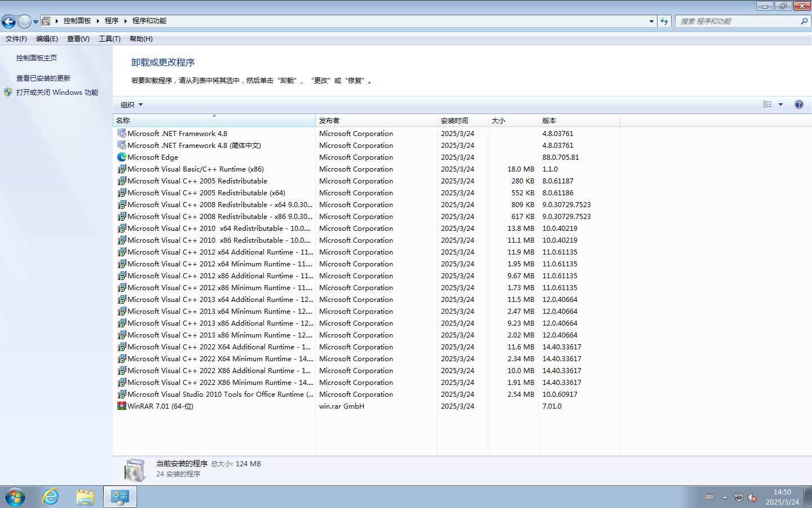Open the view options dropdown arrow

coord(781,104)
